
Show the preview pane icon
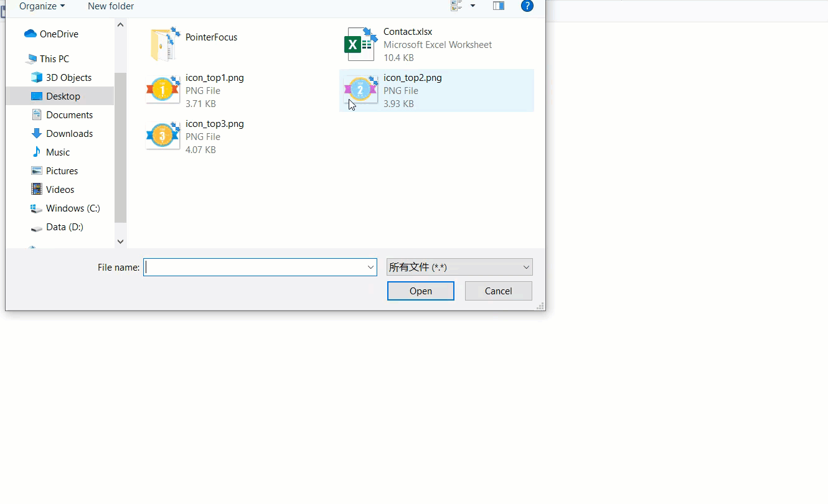pos(498,6)
